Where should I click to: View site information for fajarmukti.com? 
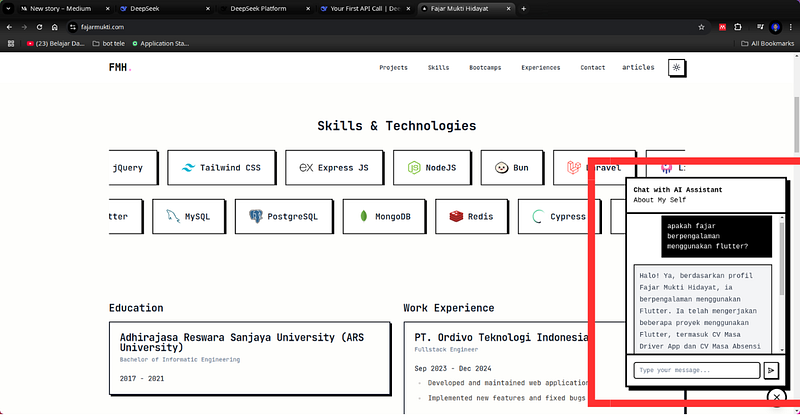(73, 27)
